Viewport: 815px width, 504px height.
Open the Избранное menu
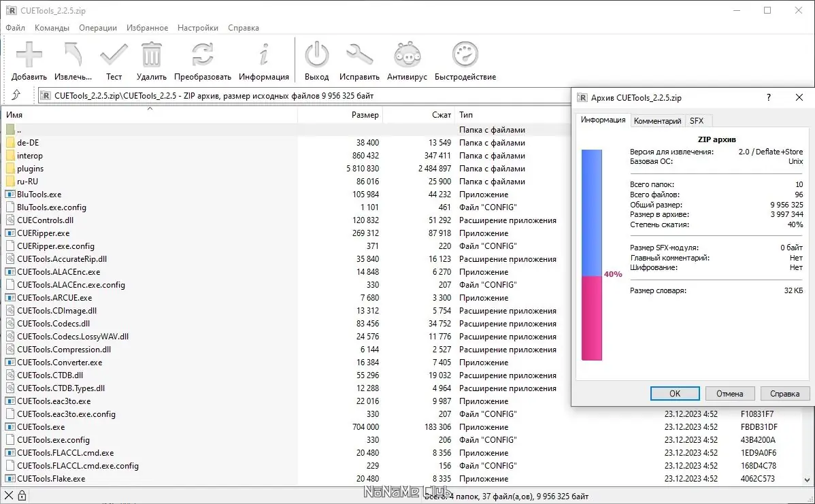(147, 27)
